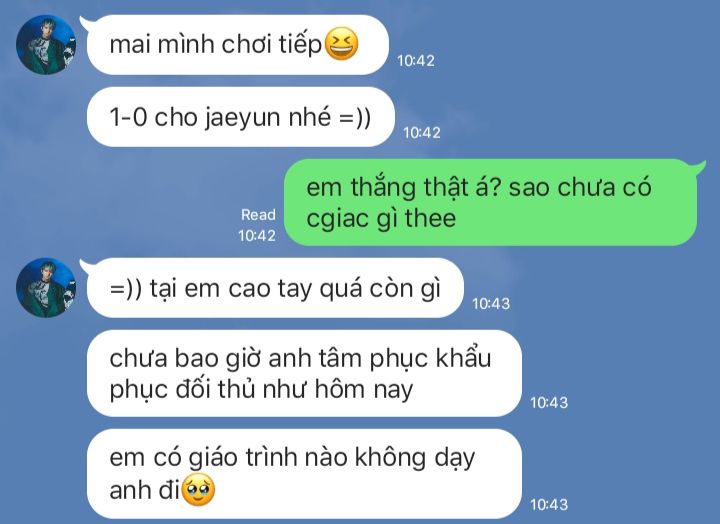Tap the top profile avatar

click(x=46, y=45)
